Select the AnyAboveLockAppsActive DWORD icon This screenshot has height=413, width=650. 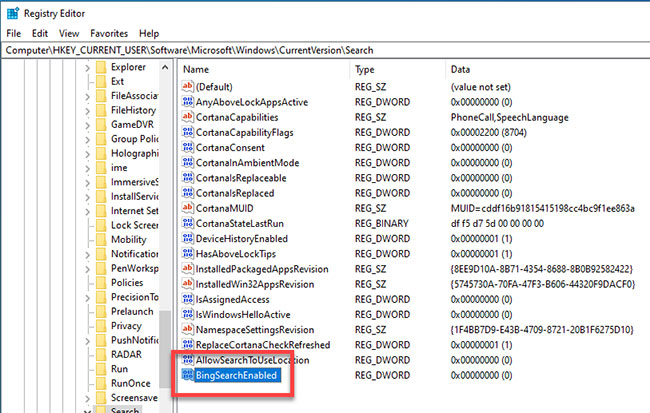pos(188,102)
